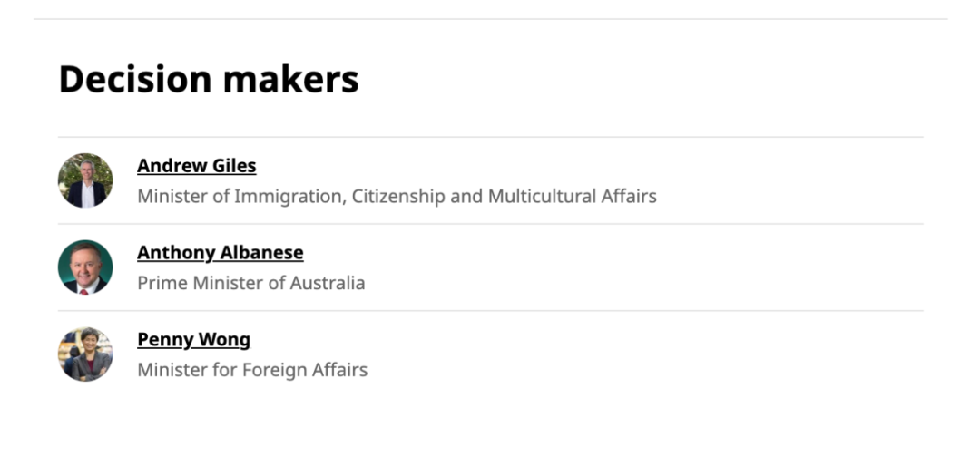Screen dimensions: 980x466
Task: Open the Andrew Giles name link
Action: coord(196,166)
